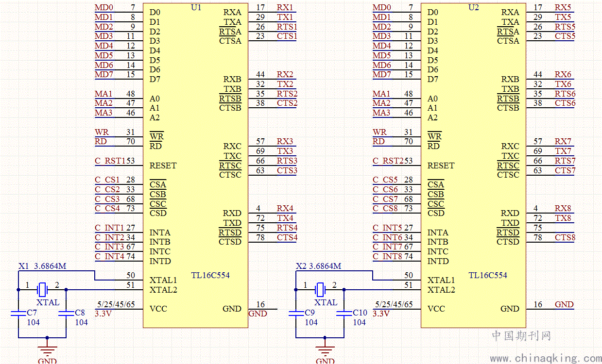Select the TX3 net label
This screenshot has width=602, height=364.
285,151
